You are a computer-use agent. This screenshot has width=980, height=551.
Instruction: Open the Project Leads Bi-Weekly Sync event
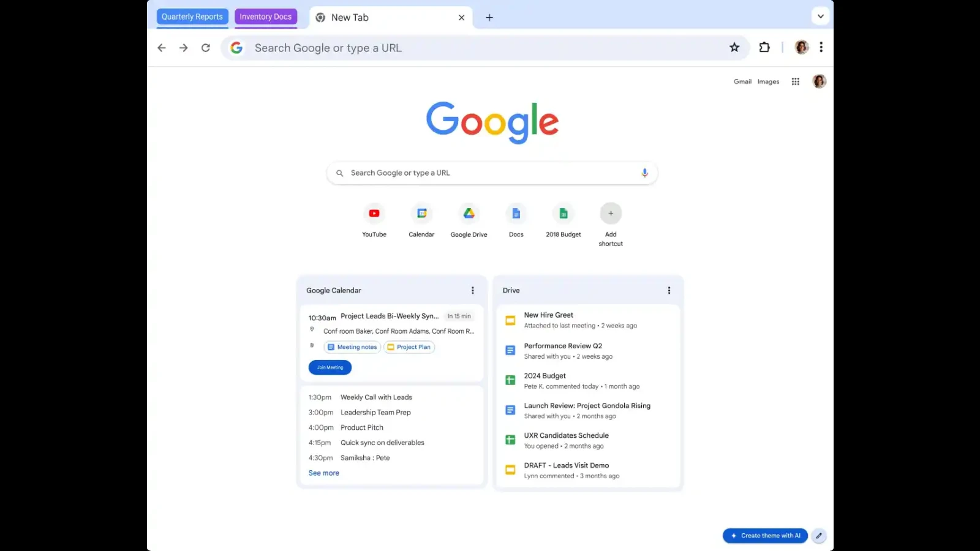pyautogui.click(x=390, y=317)
